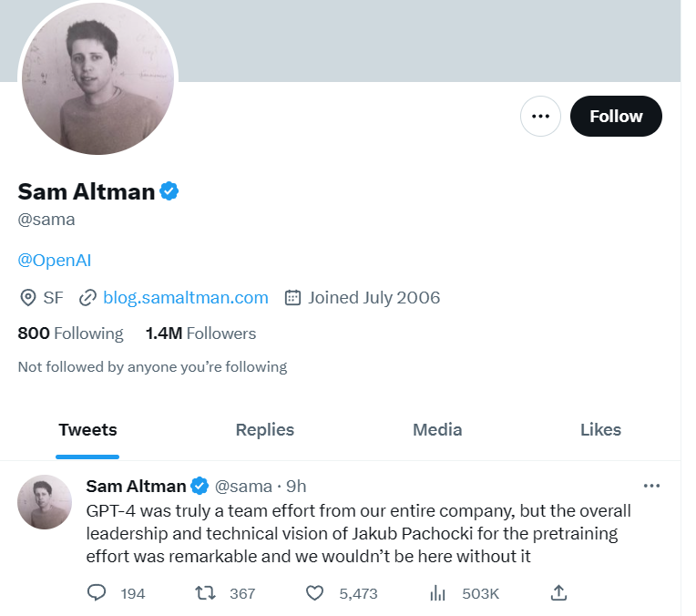This screenshot has height=616, width=696.
Task: Click the share upload icon on tweet
Action: coord(559,593)
